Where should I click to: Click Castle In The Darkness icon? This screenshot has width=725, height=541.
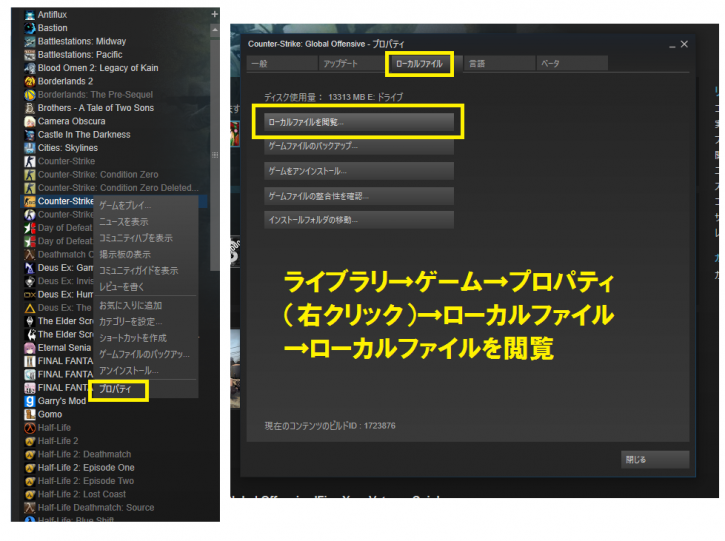tap(30, 135)
